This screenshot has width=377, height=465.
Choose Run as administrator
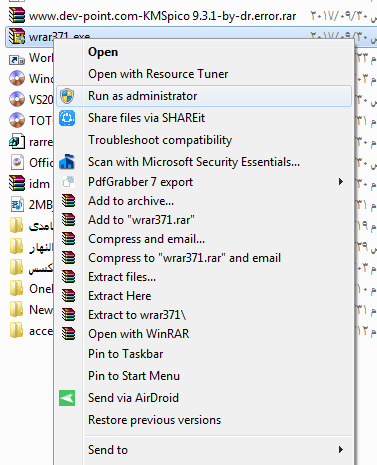click(204, 96)
